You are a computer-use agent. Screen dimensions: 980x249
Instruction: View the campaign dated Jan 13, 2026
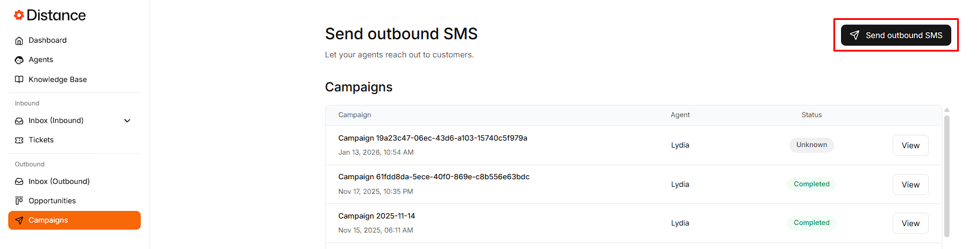[x=910, y=145]
